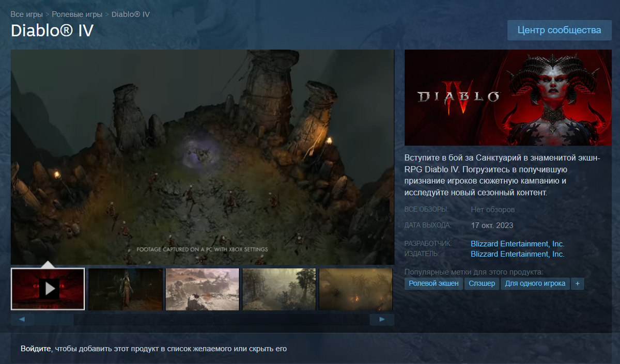Click the thumbnail strip scrollbar handle
This screenshot has width=620, height=364.
pos(54,320)
